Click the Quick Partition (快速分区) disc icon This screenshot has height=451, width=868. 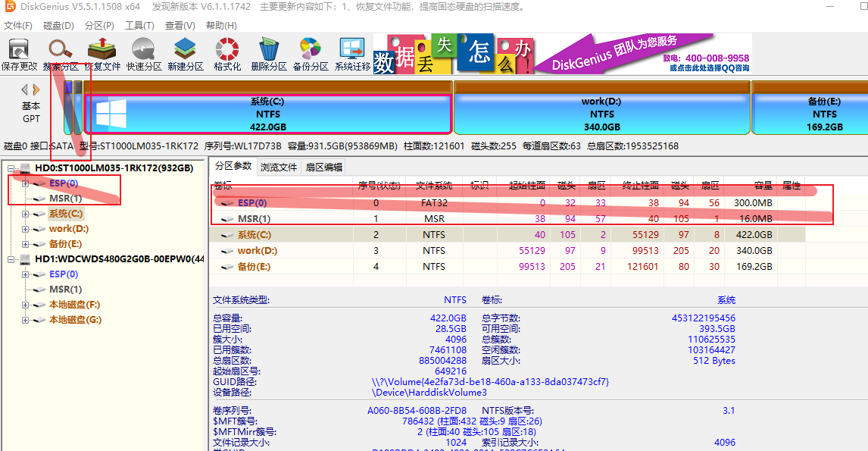143,55
